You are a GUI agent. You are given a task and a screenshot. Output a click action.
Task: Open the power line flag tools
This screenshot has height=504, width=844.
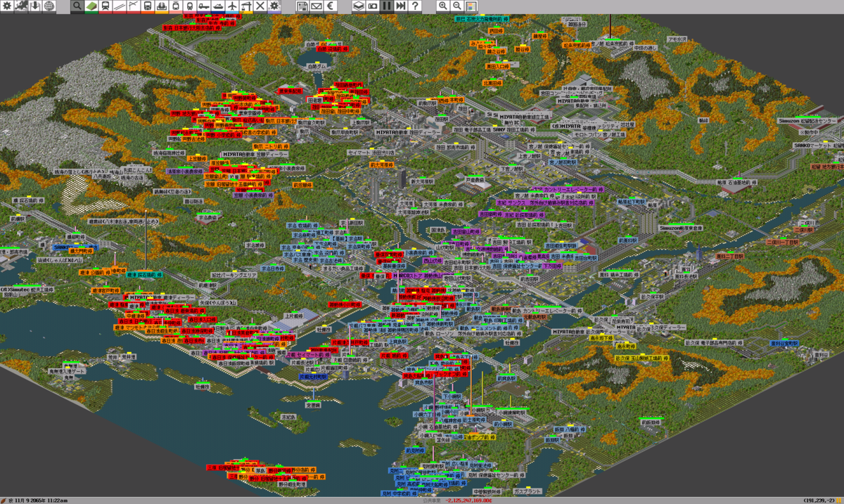coord(133,6)
